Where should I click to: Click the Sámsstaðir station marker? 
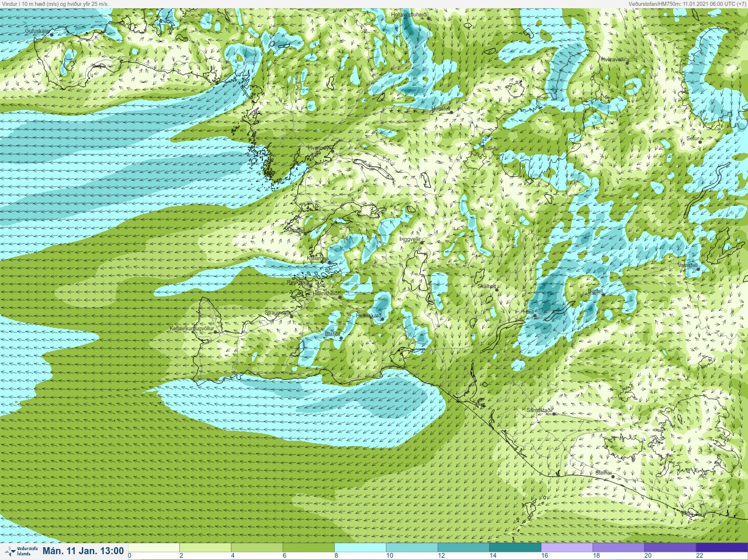[x=554, y=414]
